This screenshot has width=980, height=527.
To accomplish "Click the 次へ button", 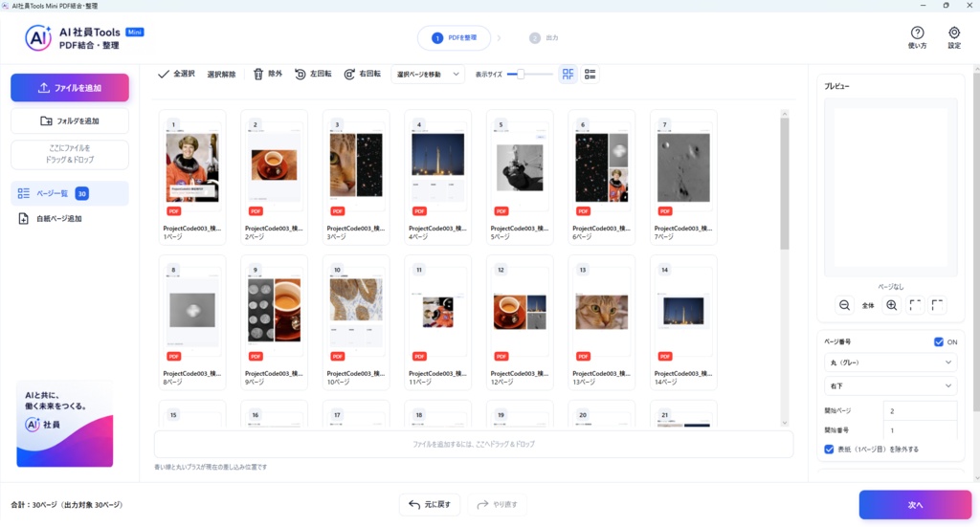I will click(915, 504).
